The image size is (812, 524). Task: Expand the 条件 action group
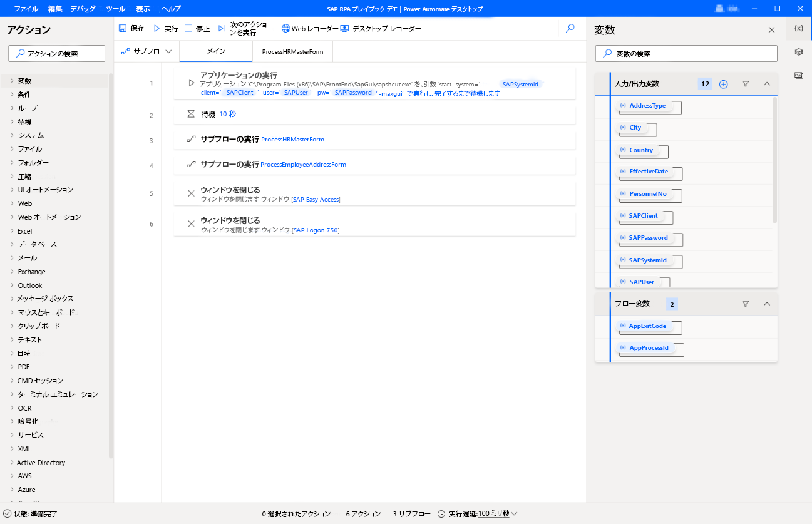[12, 95]
